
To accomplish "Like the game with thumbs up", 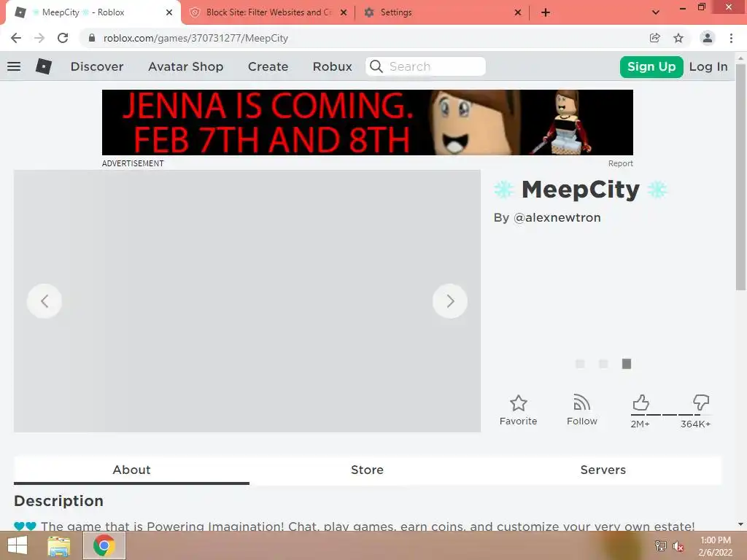I will coord(640,402).
